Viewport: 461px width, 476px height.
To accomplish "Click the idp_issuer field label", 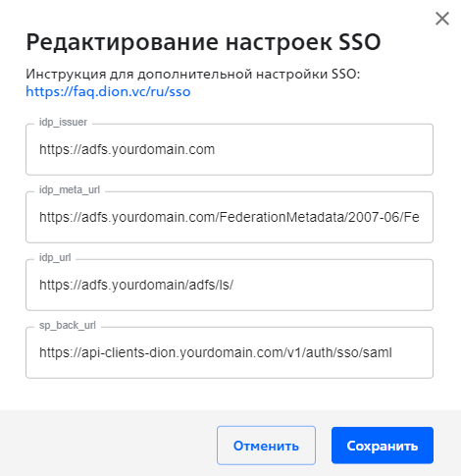I will click(63, 122).
